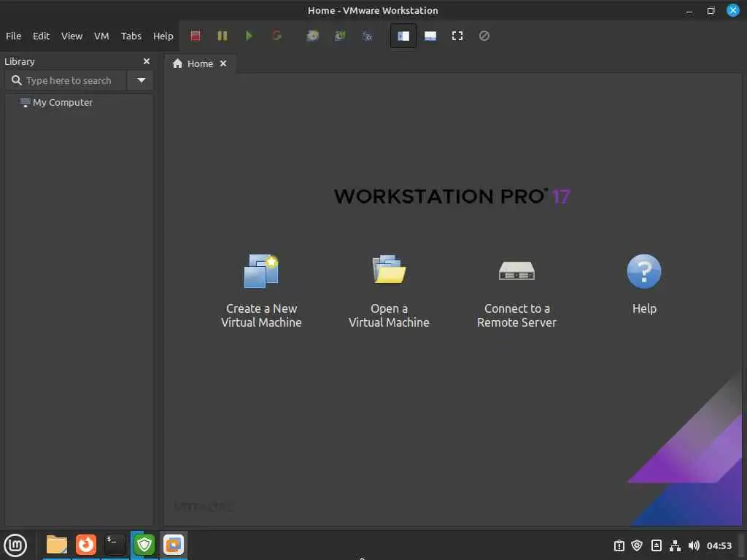The image size is (747, 560).
Task: Select My Computer in Library tree
Action: point(56,102)
